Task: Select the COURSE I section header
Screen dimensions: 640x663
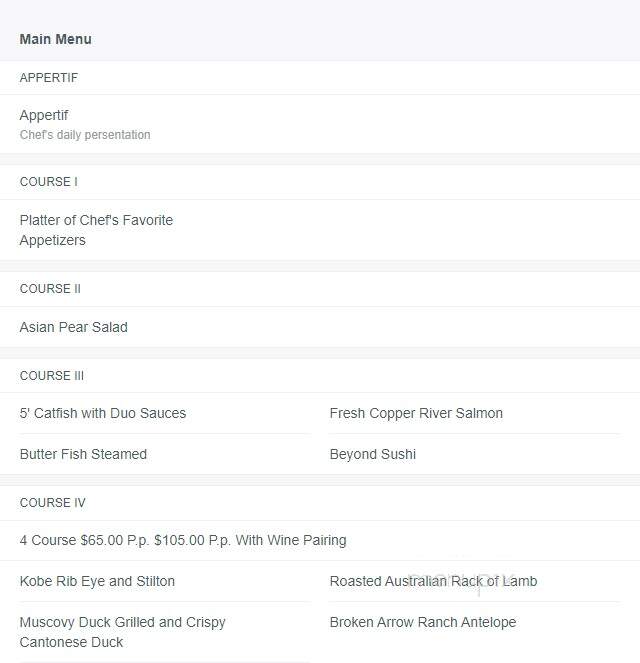Action: pyautogui.click(x=49, y=182)
